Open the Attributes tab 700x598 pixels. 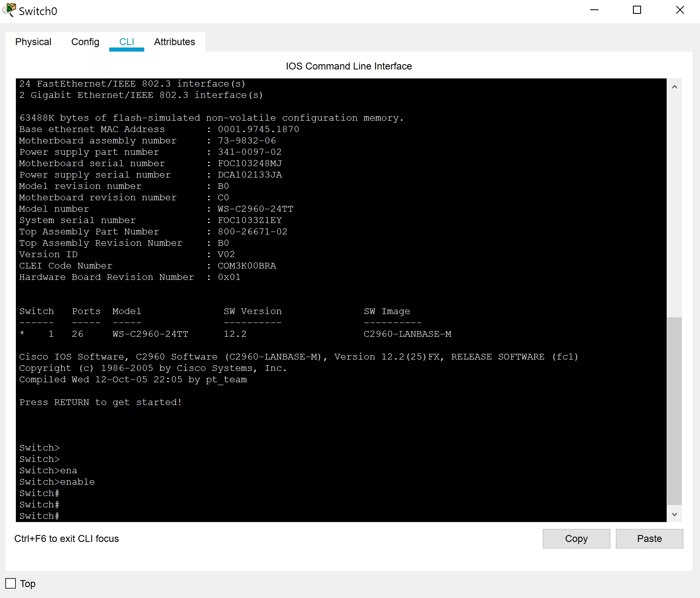pyautogui.click(x=175, y=42)
